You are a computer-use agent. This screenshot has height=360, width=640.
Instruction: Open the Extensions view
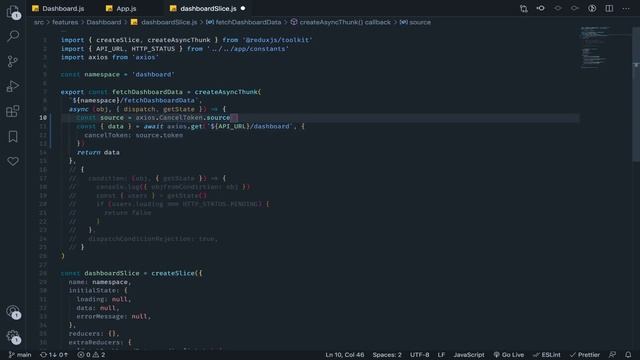coord(13,111)
